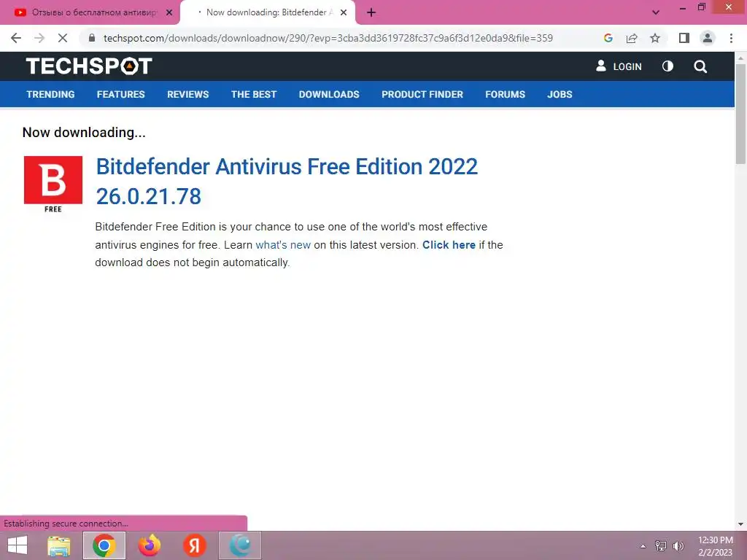The width and height of the screenshot is (747, 560).
Task: Click the scrollbar up arrow
Action: tap(740, 58)
